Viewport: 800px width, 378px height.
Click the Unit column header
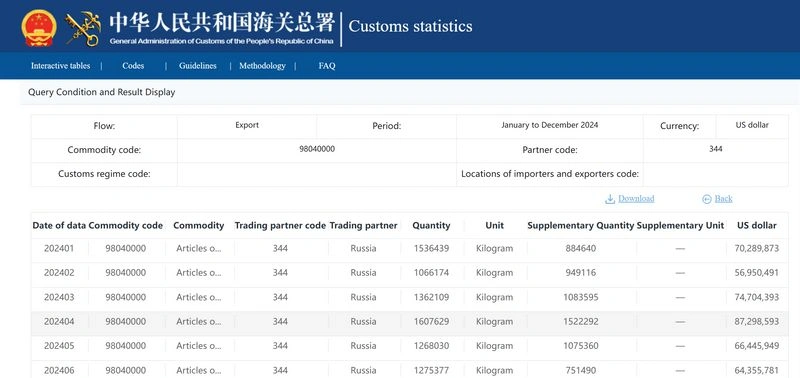pyautogui.click(x=494, y=225)
